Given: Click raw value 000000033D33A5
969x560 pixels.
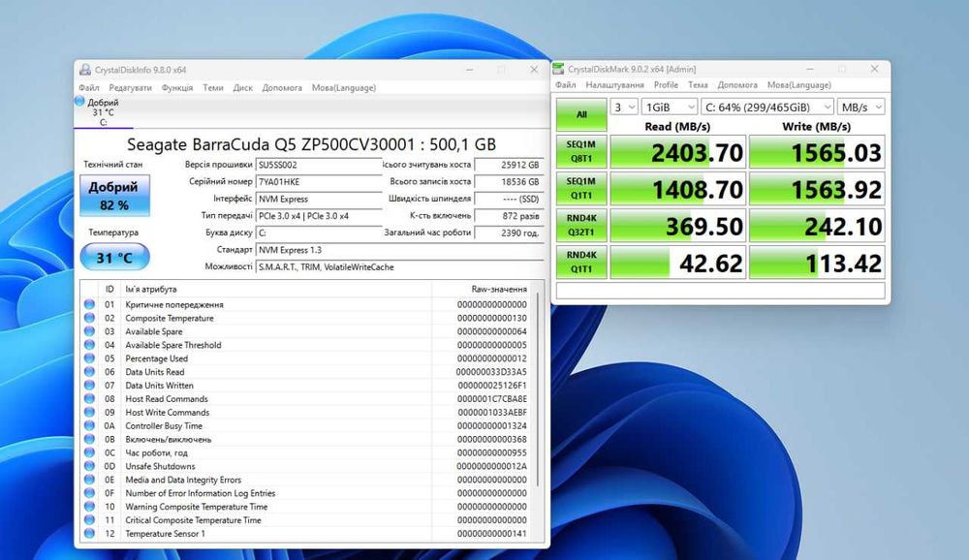Looking at the screenshot, I should pyautogui.click(x=491, y=372).
